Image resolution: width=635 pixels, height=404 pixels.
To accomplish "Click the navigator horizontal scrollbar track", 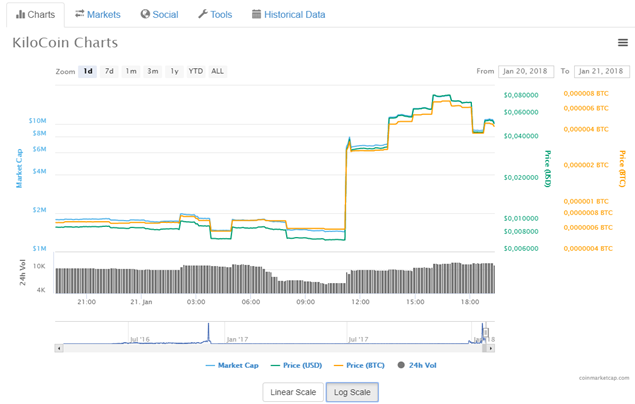I will pyautogui.click(x=275, y=348).
